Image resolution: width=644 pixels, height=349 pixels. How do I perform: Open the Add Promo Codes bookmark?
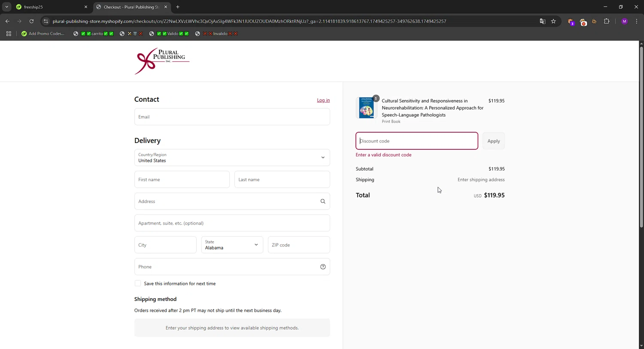[43, 33]
